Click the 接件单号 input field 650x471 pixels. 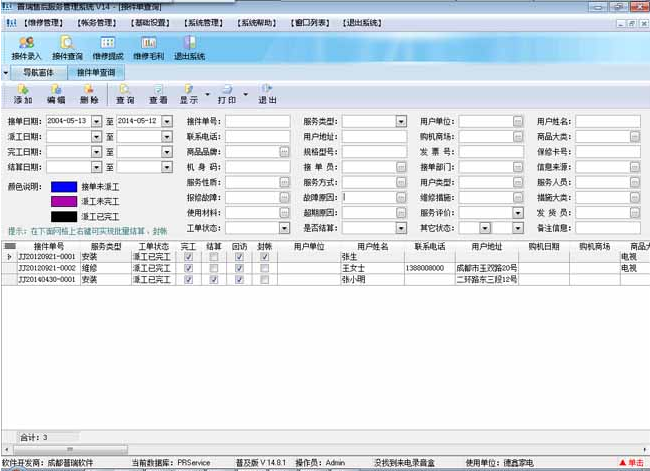pos(257,121)
